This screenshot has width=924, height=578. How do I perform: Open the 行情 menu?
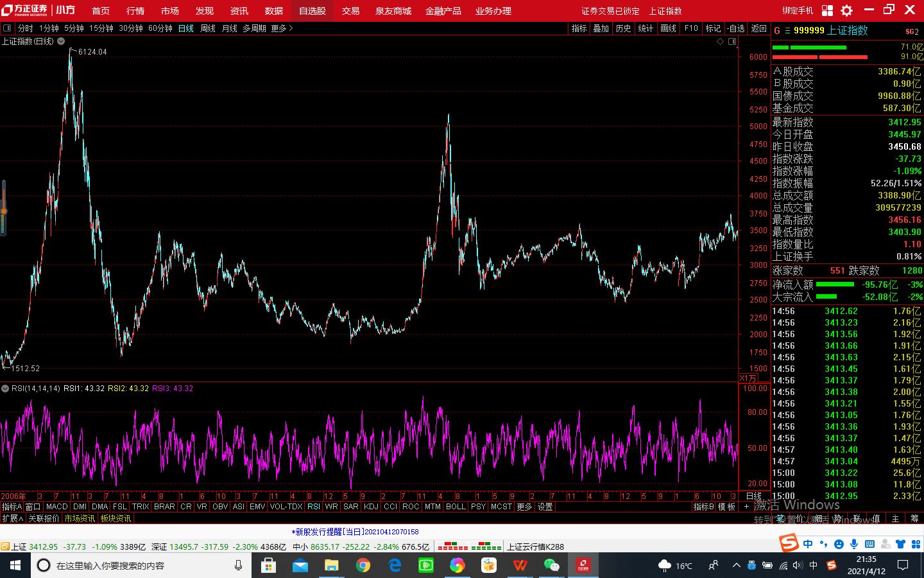(x=135, y=11)
